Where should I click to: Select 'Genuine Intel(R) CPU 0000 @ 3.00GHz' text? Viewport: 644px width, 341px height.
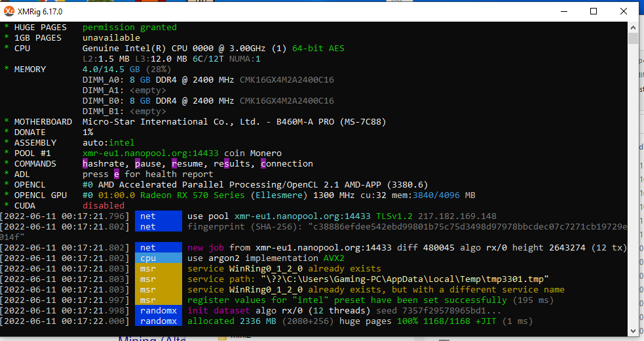pos(174,49)
